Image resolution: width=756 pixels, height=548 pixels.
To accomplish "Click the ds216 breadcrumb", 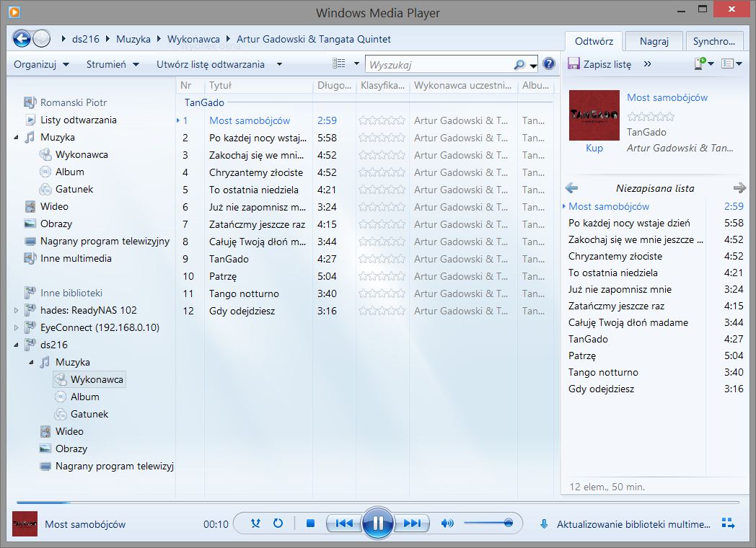I will [85, 39].
